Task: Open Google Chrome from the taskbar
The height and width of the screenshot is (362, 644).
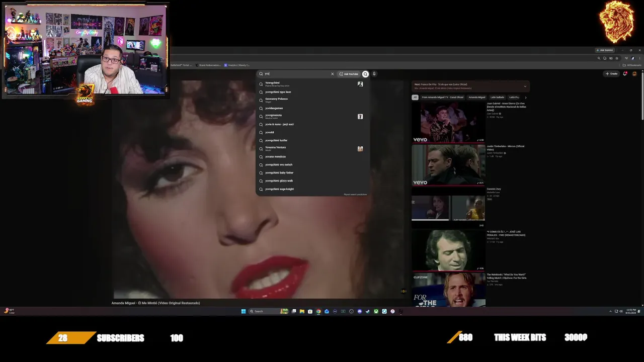Action: (318, 311)
